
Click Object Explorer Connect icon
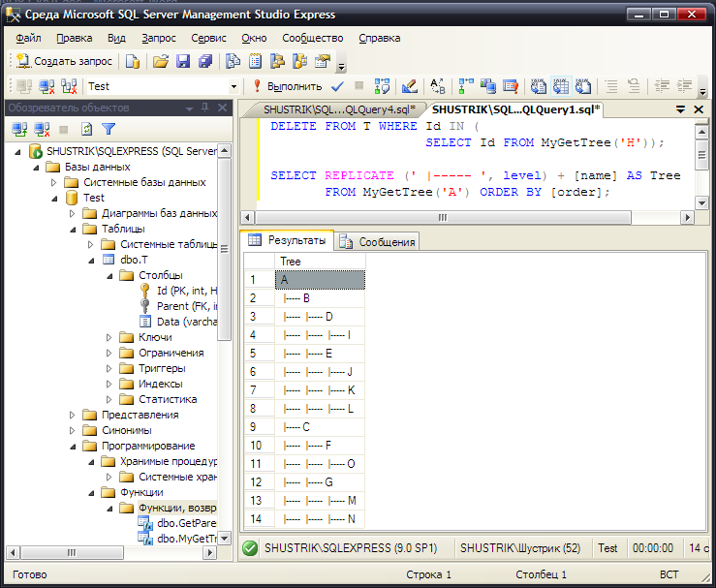tap(19, 130)
